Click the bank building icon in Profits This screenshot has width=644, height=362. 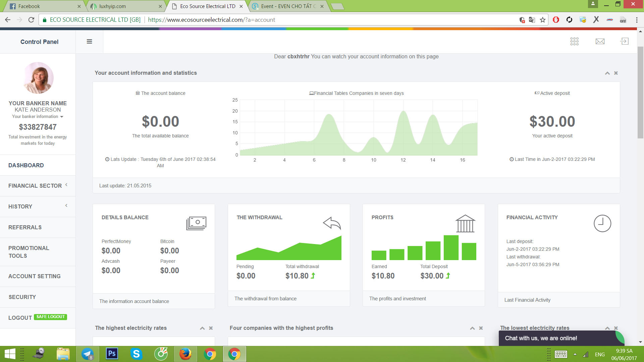point(465,224)
